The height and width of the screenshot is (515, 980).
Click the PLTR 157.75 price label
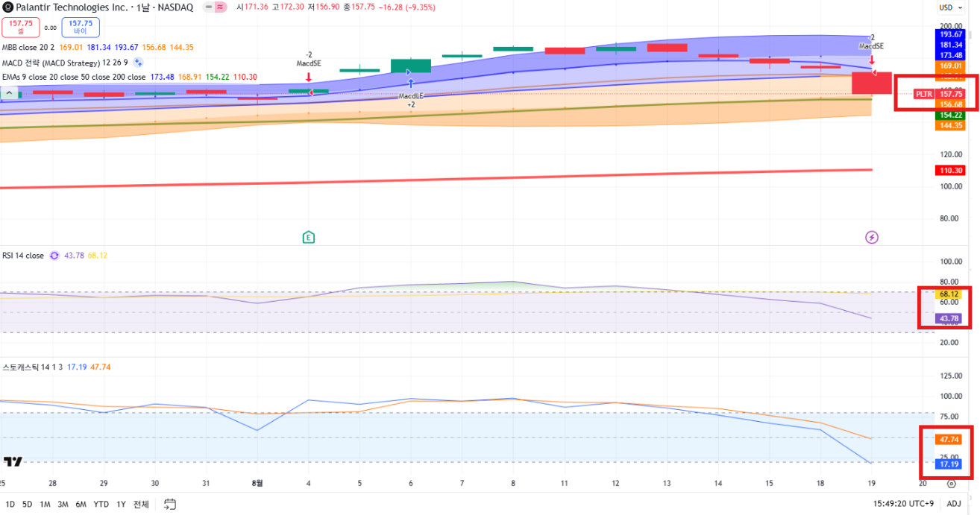click(940, 94)
